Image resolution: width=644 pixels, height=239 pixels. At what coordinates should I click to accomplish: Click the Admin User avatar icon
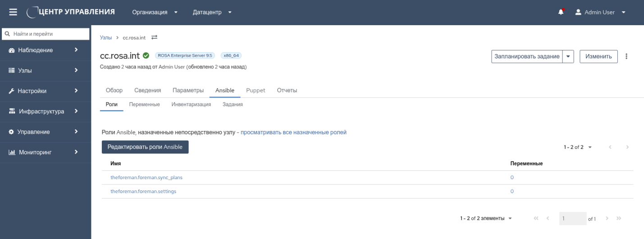(x=578, y=12)
